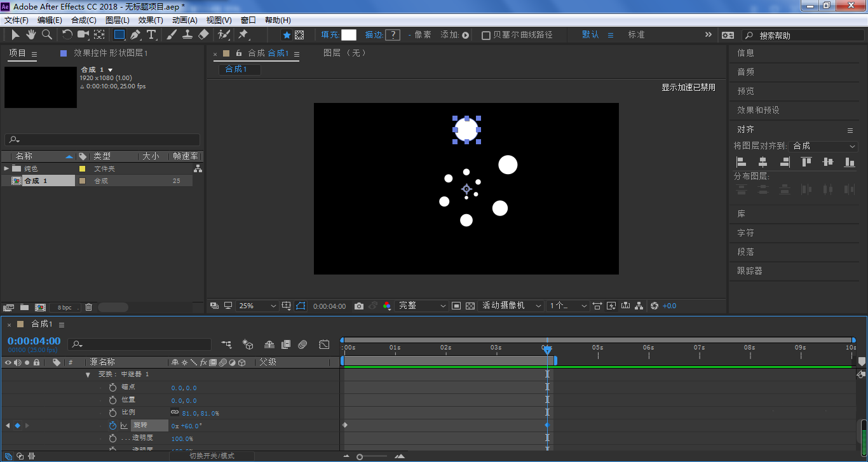This screenshot has height=462, width=868.
Task: Select the Zoom magnifier tool
Action: click(47, 35)
